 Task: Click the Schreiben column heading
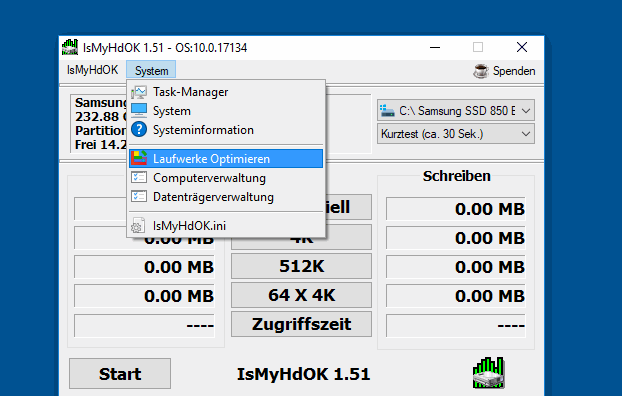456,176
